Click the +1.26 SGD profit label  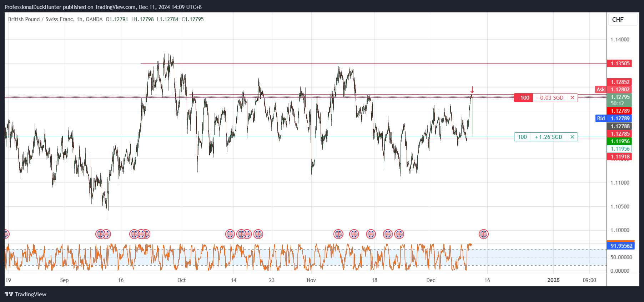point(549,137)
